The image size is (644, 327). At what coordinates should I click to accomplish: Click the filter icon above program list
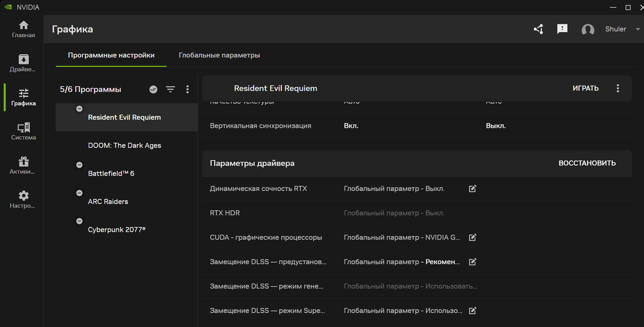click(170, 89)
